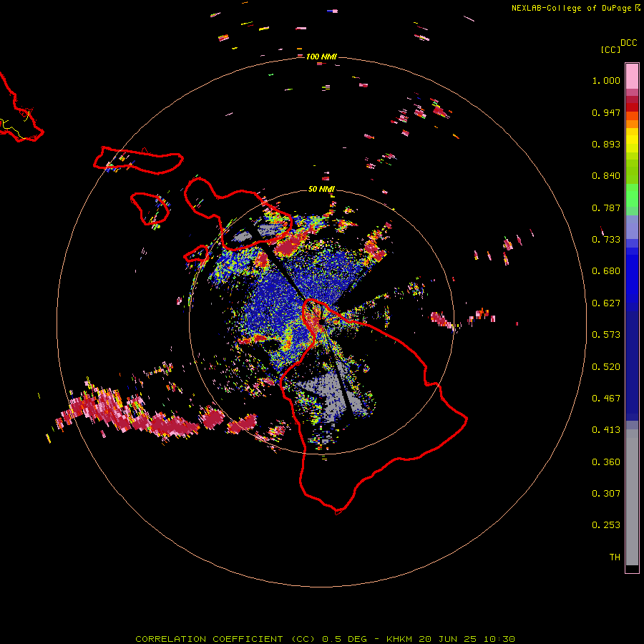Click the 0.893 color scale label
644x644 pixels.
[606, 144]
